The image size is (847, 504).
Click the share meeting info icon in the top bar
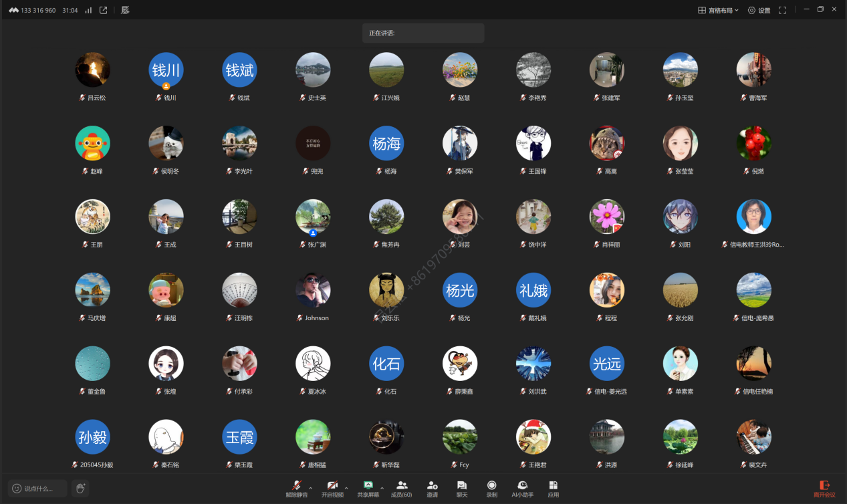point(103,10)
